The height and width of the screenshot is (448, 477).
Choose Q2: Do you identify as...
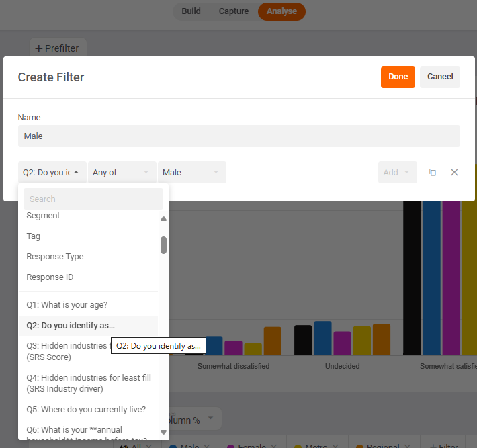89,326
